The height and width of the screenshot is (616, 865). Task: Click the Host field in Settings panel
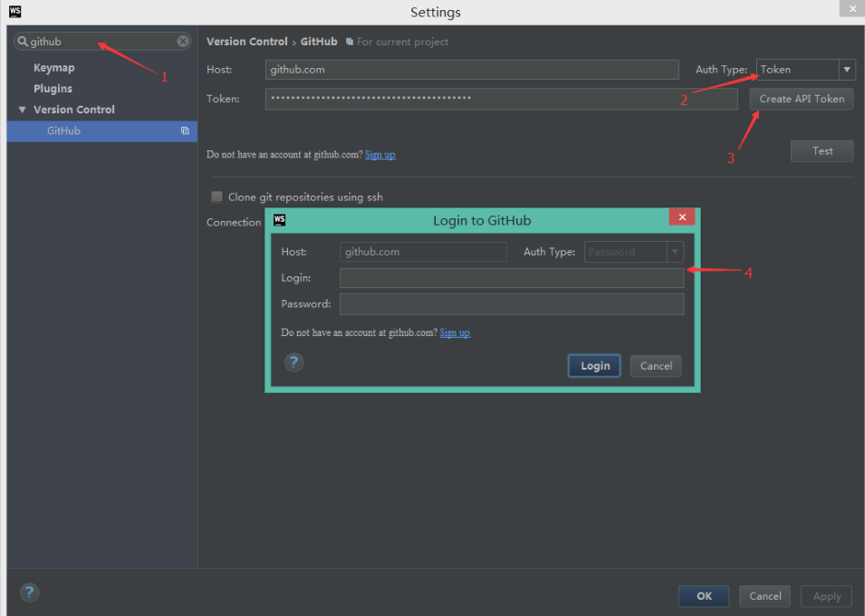tap(472, 70)
